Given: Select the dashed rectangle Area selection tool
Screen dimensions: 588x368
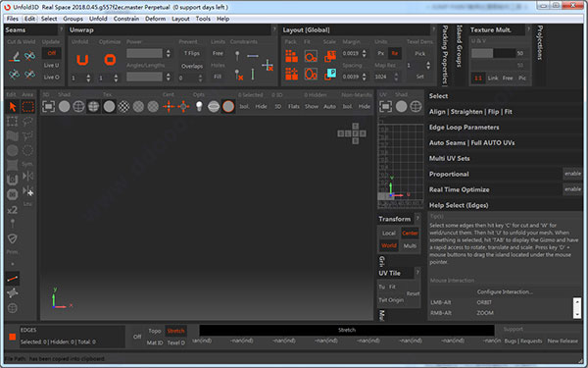Looking at the screenshot, I should pyautogui.click(x=27, y=107).
